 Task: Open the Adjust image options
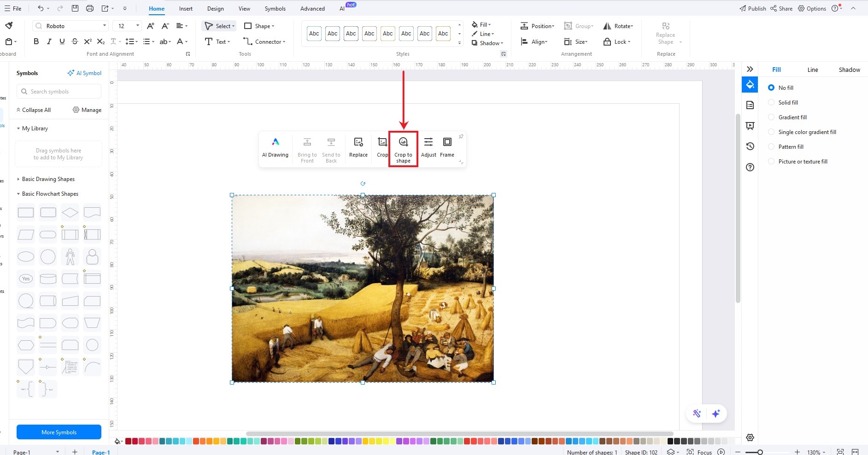(428, 148)
